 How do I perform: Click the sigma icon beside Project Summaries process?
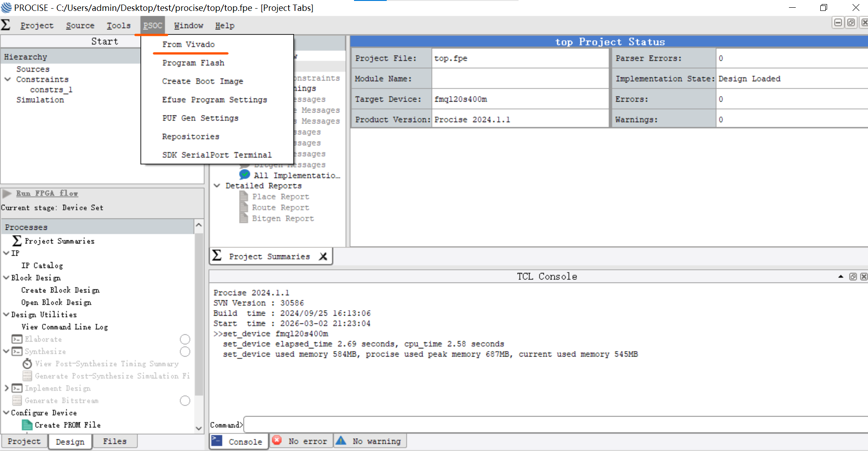click(17, 241)
